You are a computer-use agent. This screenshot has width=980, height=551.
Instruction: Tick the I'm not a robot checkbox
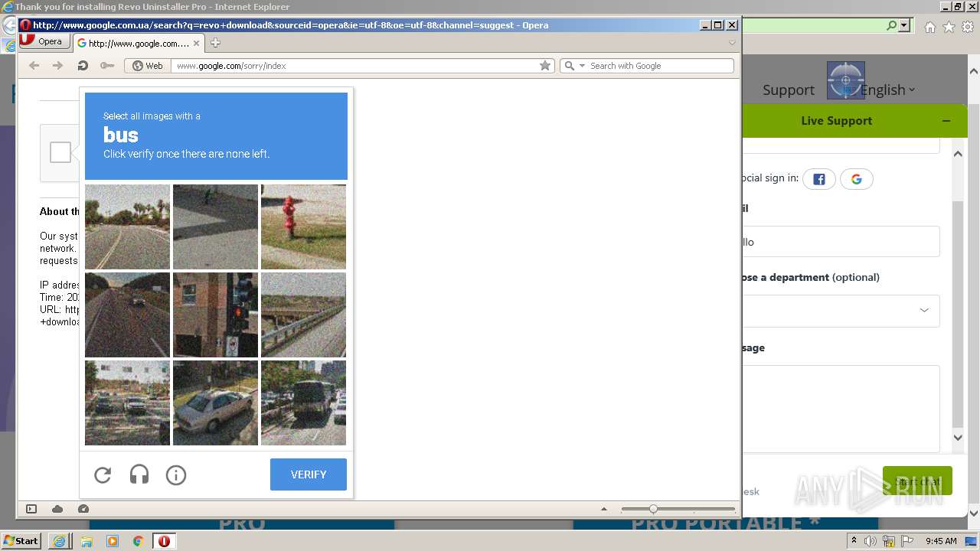pyautogui.click(x=60, y=152)
